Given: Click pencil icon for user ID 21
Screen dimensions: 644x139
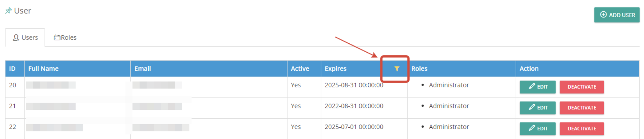Looking at the screenshot, I should point(532,107).
